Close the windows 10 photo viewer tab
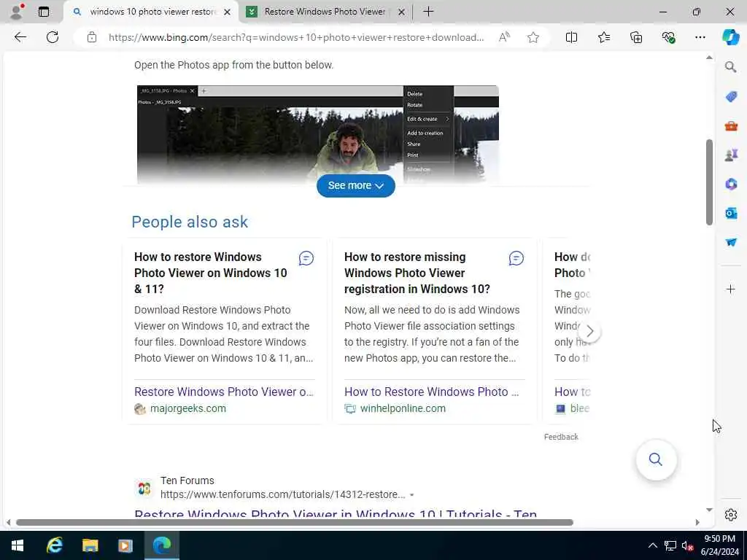747x560 pixels. click(x=228, y=12)
